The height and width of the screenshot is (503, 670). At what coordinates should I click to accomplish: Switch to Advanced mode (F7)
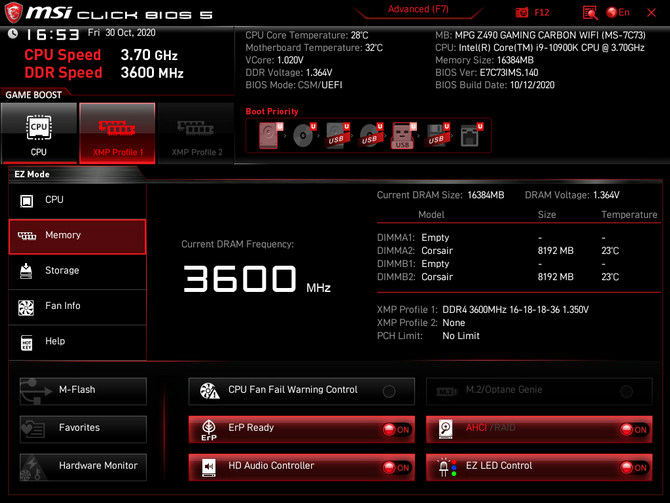(418, 9)
